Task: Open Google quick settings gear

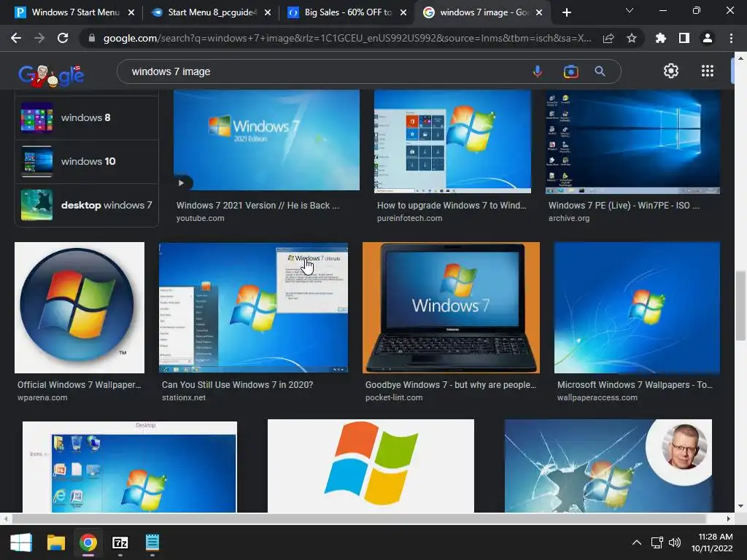Action: [671, 71]
